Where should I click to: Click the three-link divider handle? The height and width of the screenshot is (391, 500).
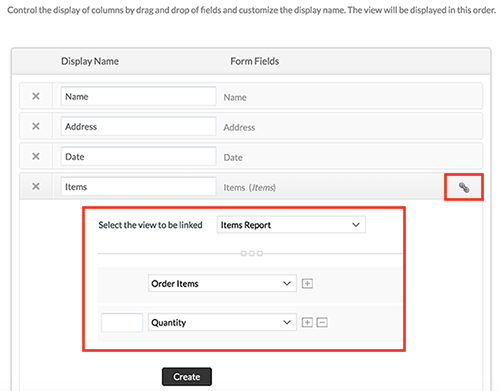pos(252,253)
